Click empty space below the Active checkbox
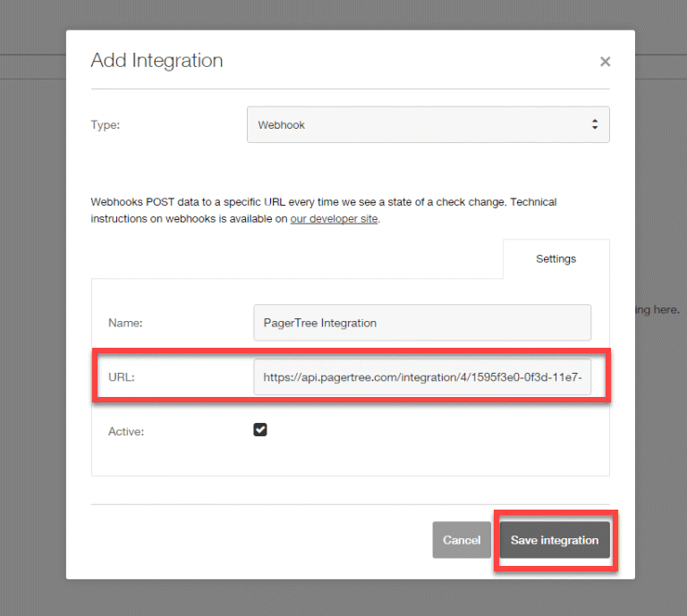687x616 pixels. point(349,458)
